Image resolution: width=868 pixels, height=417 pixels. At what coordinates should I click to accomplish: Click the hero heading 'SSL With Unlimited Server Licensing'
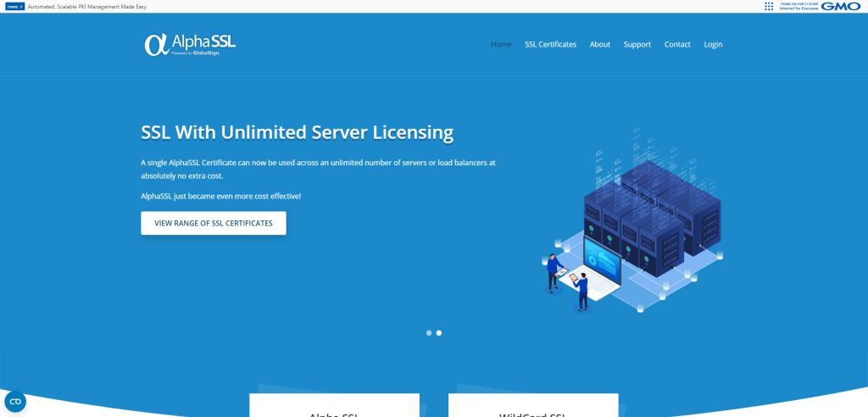click(298, 132)
